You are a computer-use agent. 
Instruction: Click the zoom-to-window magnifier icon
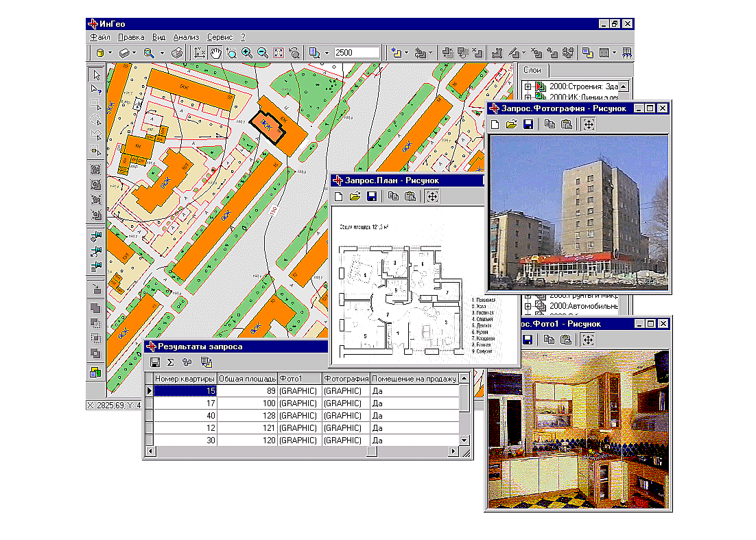pos(231,53)
